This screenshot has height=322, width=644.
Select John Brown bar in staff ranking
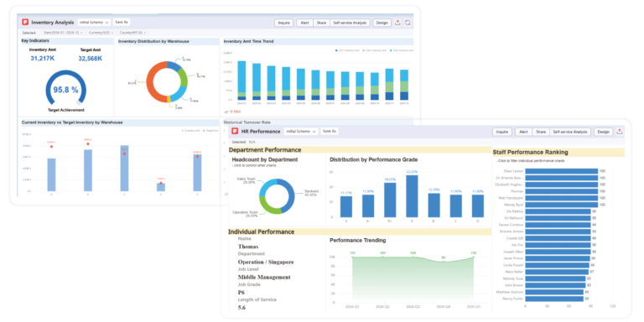tap(555, 285)
